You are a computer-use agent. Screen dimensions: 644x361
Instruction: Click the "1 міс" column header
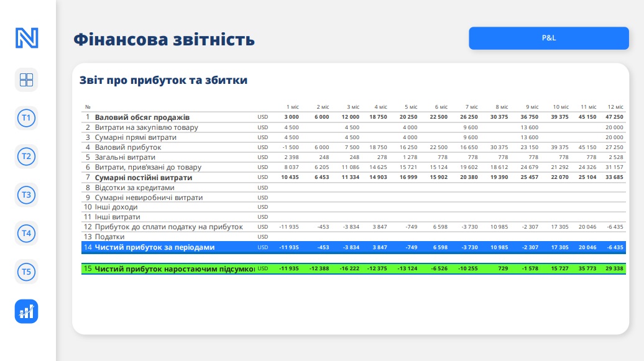[x=292, y=107]
